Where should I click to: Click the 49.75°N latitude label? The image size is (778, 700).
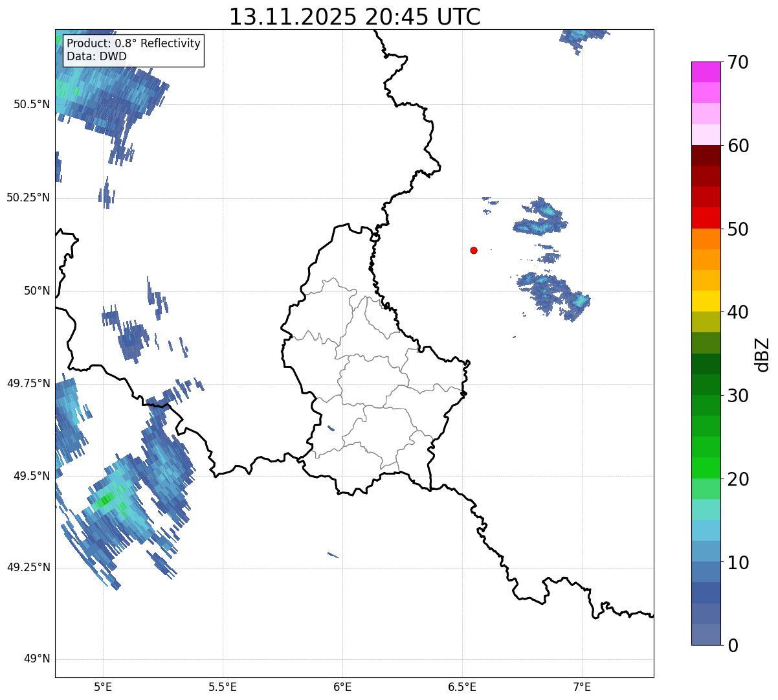coord(28,383)
